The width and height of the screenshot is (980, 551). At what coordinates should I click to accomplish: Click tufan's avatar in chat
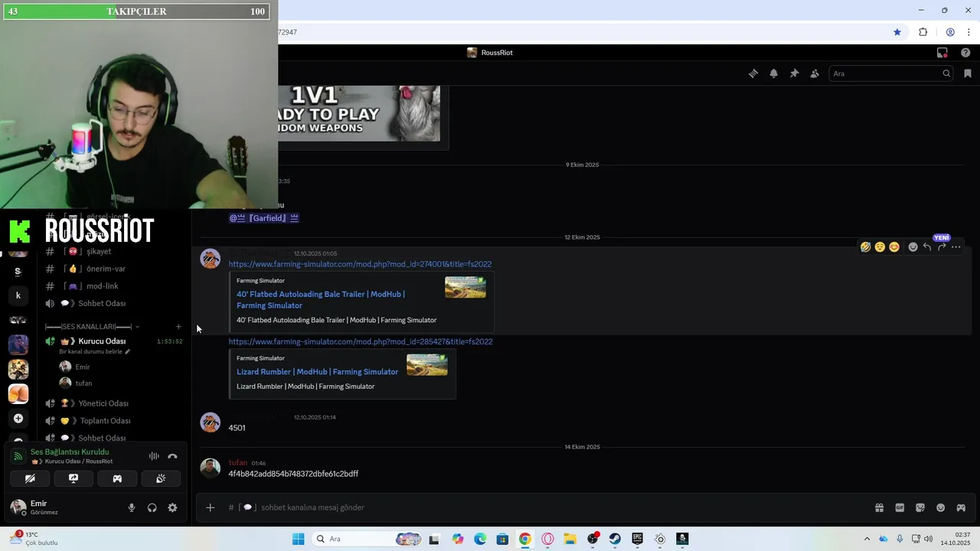click(210, 468)
